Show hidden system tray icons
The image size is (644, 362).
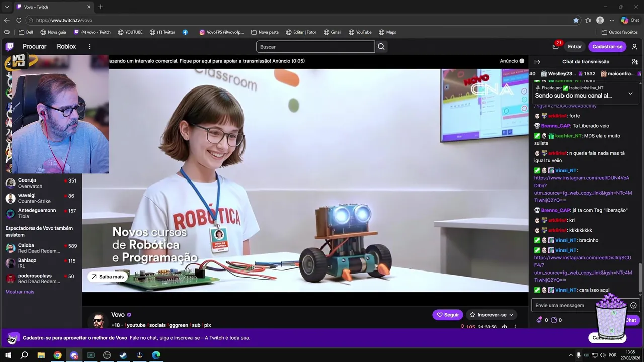(570, 355)
